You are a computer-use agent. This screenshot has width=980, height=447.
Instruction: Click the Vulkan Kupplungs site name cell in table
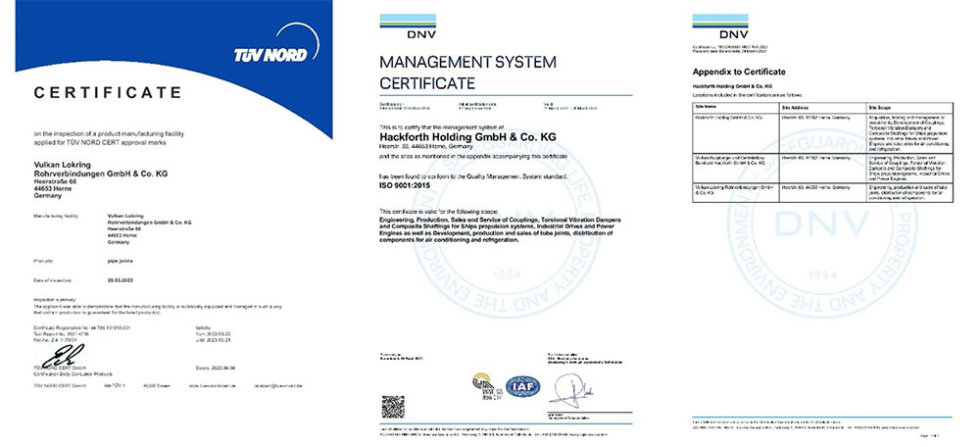tap(736, 168)
